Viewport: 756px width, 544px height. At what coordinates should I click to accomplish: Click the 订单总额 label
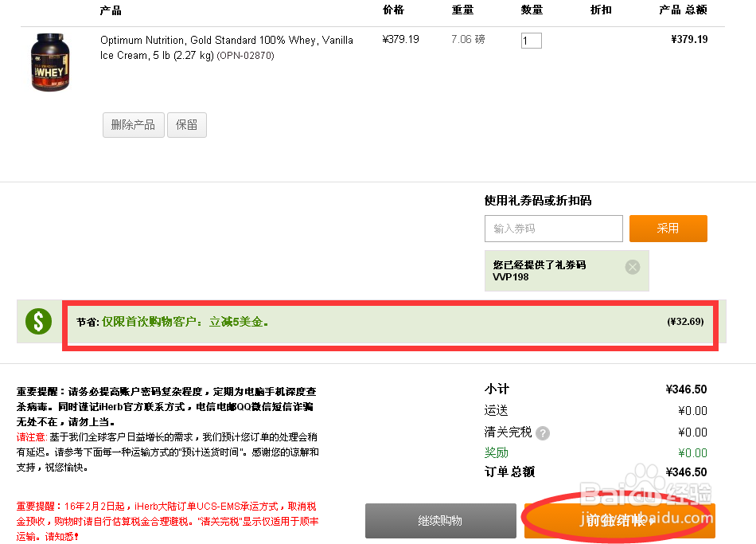[x=509, y=472]
